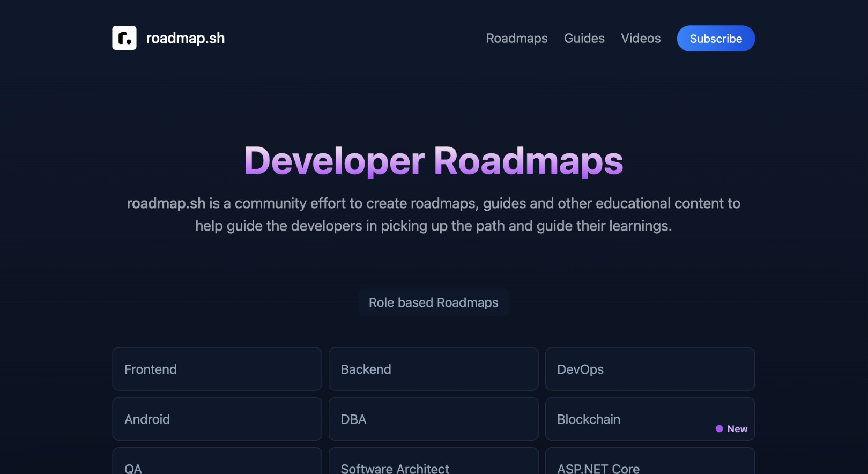
Task: Open the Videos section
Action: click(641, 38)
